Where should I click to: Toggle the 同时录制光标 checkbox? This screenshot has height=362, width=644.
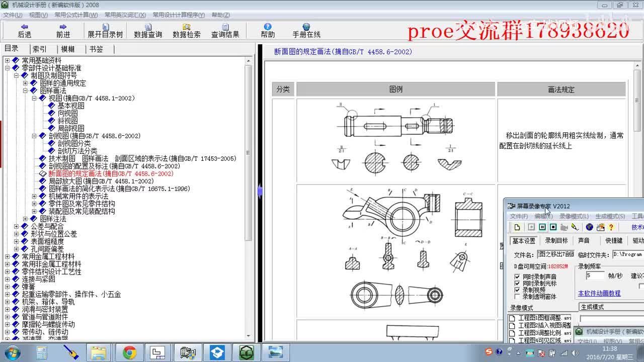[517, 284]
